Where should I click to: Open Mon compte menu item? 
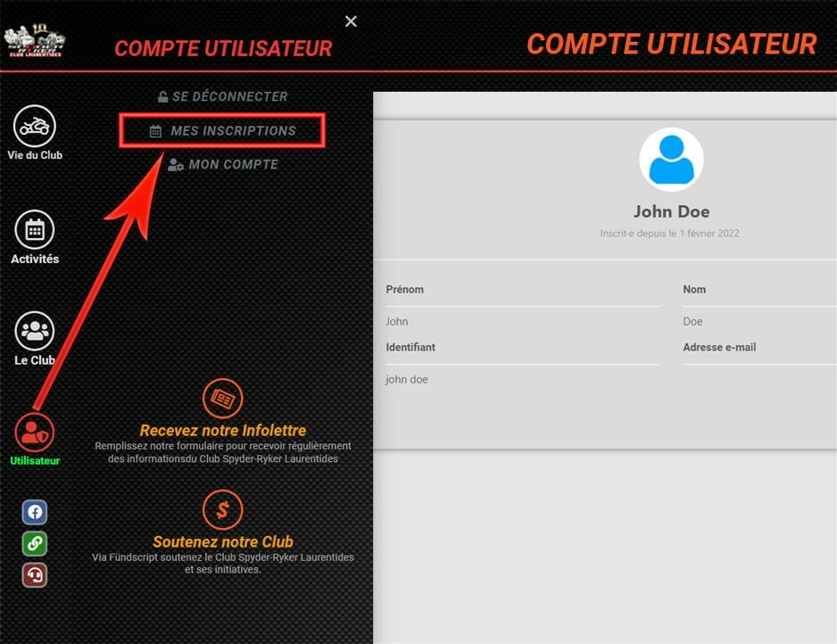pyautogui.click(x=222, y=164)
